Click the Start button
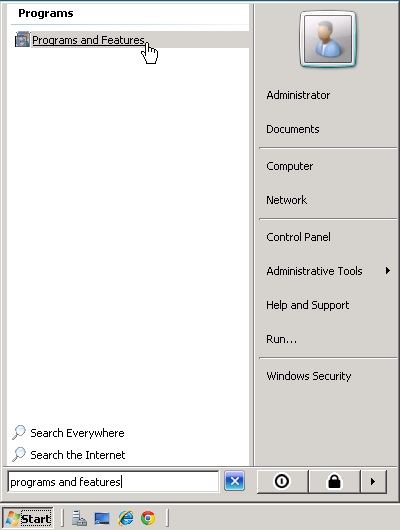 click(x=28, y=518)
